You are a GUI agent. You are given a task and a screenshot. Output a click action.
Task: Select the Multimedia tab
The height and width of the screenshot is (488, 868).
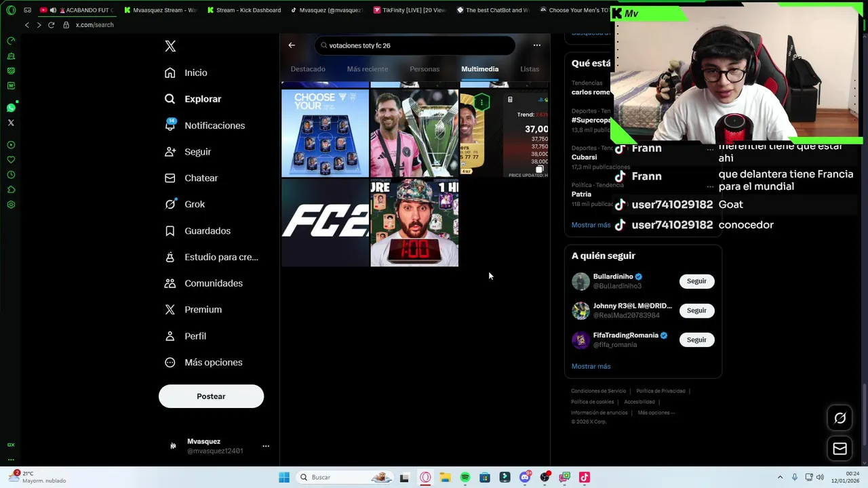479,69
